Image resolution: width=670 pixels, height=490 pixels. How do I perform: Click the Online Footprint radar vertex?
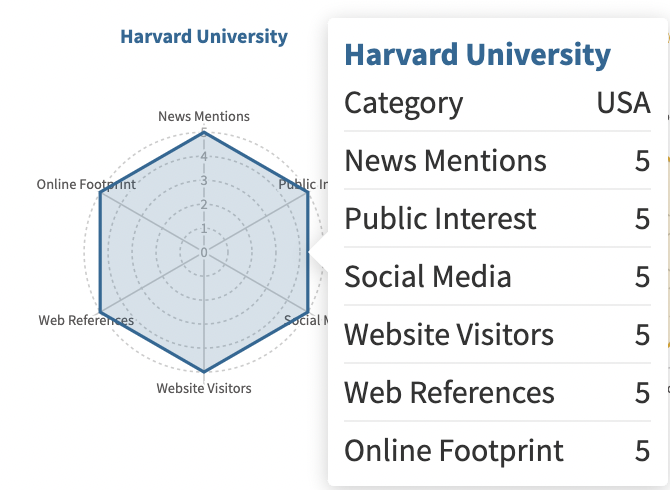[x=100, y=192]
